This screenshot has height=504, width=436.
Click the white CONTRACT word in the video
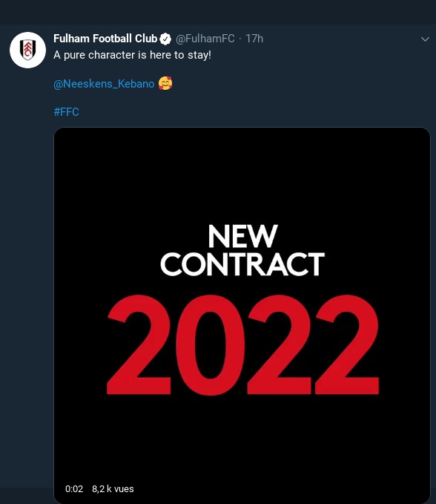coord(242,264)
